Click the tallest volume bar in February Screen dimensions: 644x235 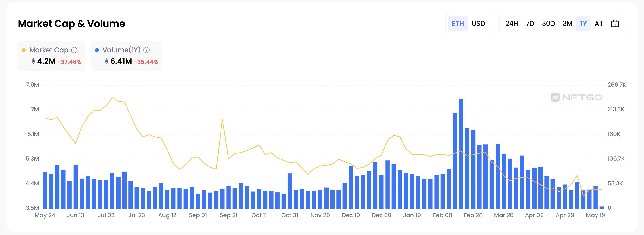tap(461, 154)
